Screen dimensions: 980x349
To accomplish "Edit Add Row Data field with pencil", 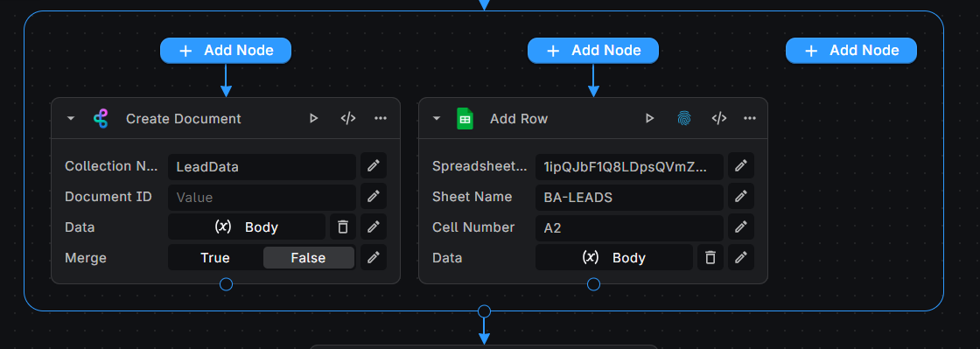I will pyautogui.click(x=741, y=257).
